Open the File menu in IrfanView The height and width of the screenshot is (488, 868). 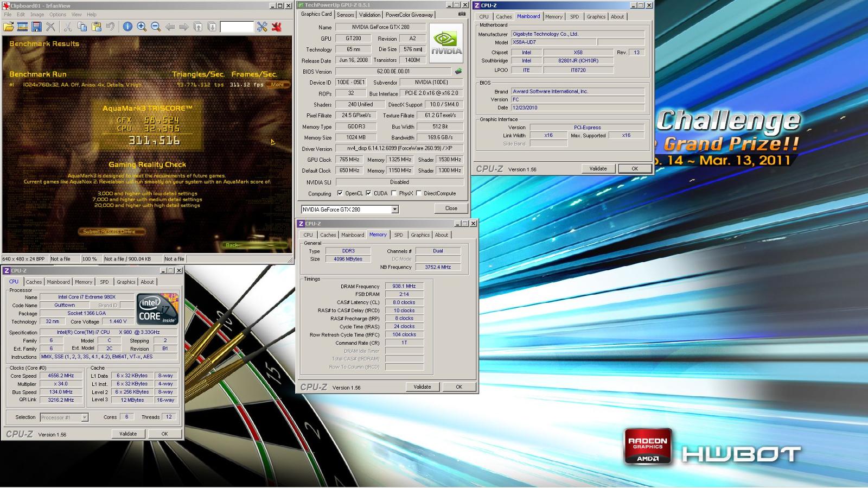pyautogui.click(x=8, y=15)
